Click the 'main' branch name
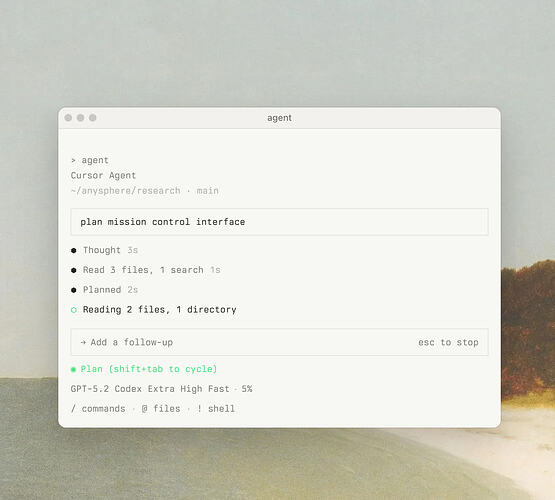Image resolution: width=555 pixels, height=500 pixels. (207, 191)
